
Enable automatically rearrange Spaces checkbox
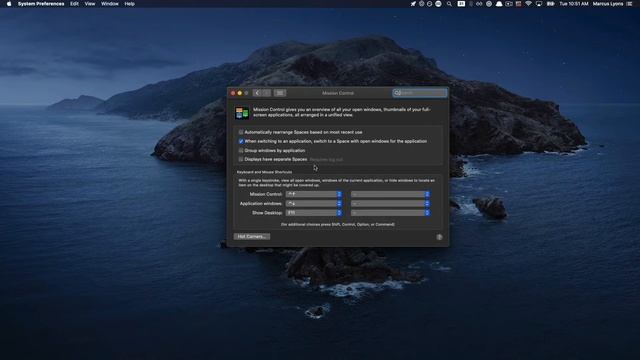241,132
